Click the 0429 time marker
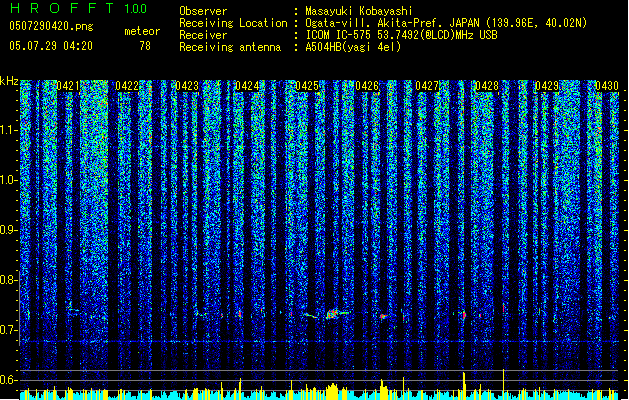The image size is (629, 400). (547, 86)
